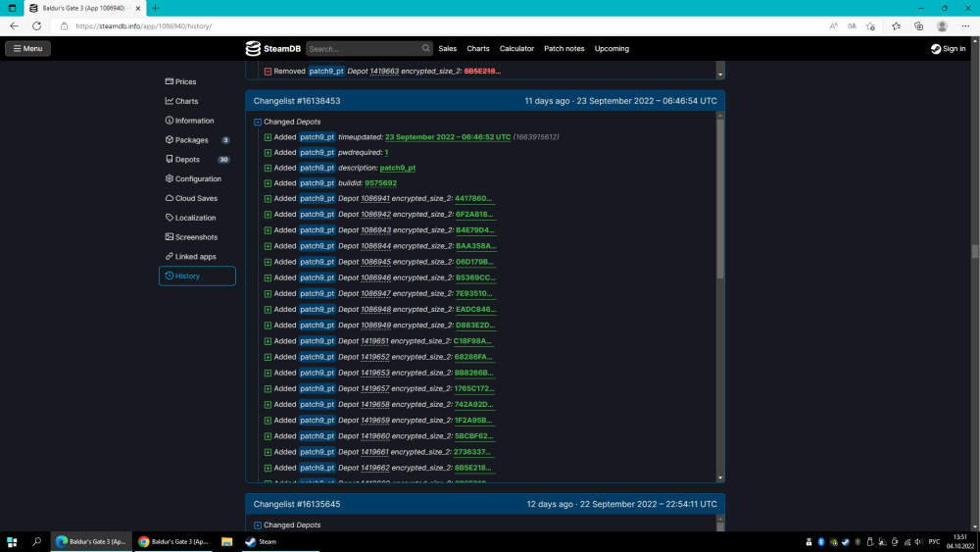The image size is (980, 552).
Task: Click the SteamDB logo icon
Action: (253, 49)
